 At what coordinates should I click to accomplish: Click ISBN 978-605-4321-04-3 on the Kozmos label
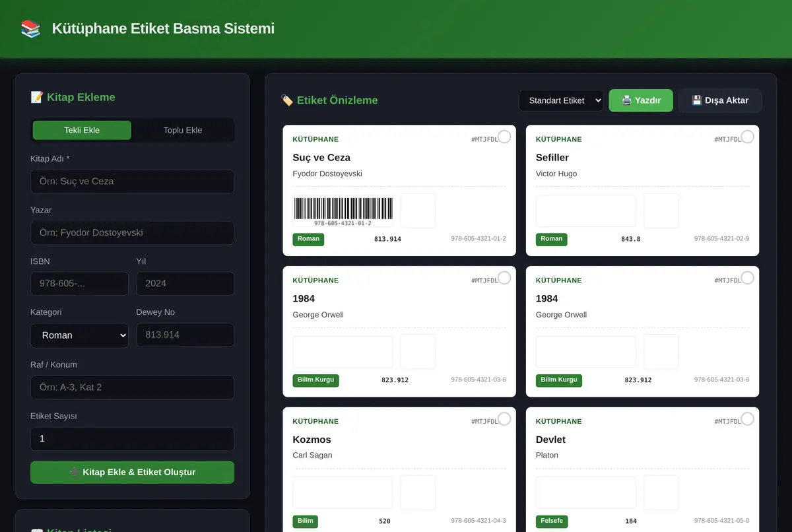[478, 521]
